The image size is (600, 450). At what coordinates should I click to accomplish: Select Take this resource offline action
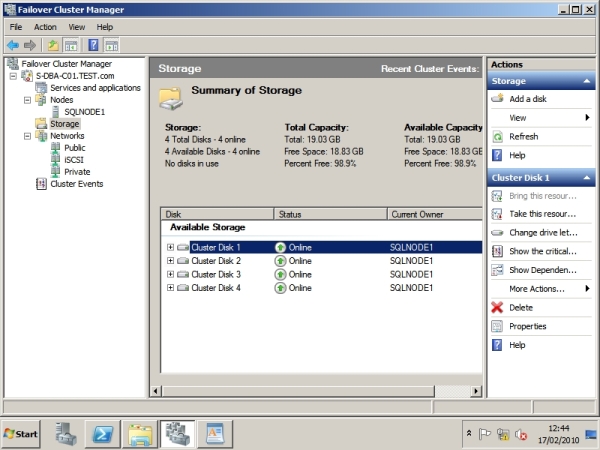point(541,214)
